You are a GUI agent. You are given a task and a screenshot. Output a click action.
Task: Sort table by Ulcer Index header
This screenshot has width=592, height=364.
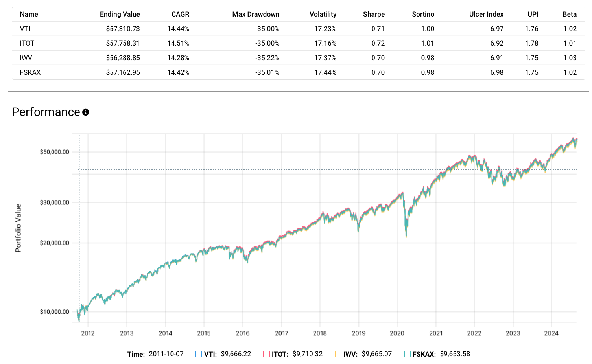click(x=487, y=14)
